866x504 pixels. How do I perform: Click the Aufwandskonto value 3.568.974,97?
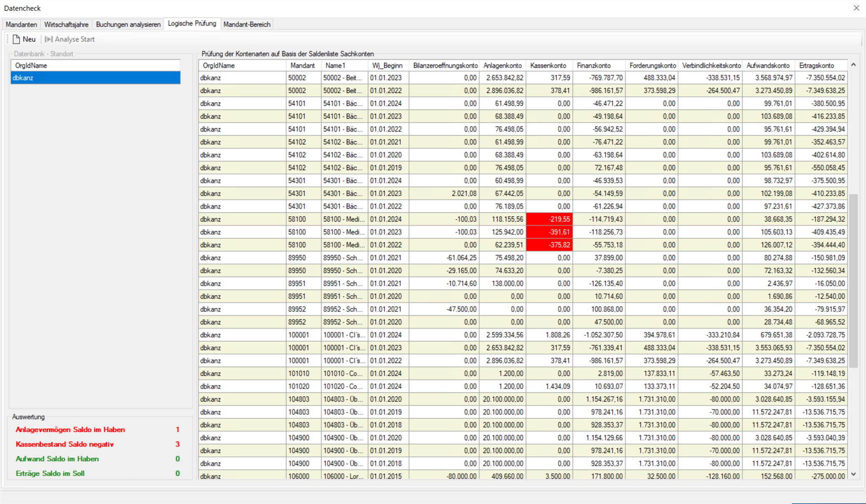(769, 78)
